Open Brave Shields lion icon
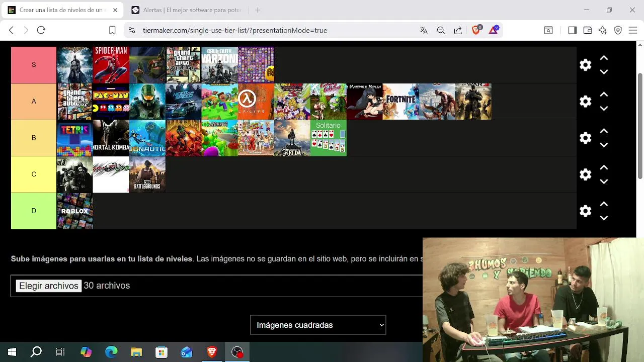Screen dimensions: 644x362 [x=476, y=30]
